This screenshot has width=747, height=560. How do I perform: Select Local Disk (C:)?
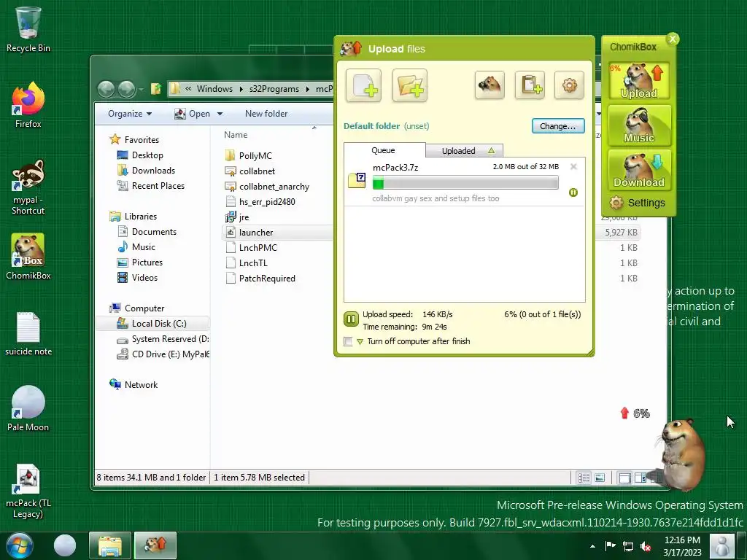pos(152,323)
